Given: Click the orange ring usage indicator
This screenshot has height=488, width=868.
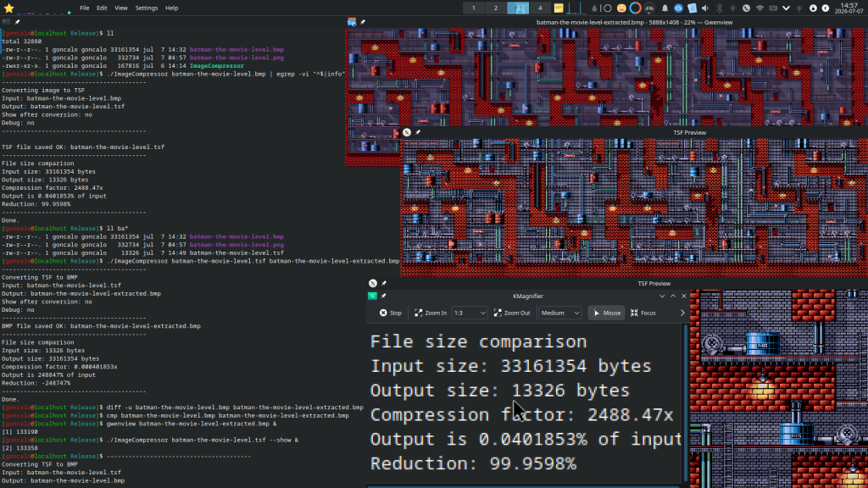Looking at the screenshot, I should (635, 8).
